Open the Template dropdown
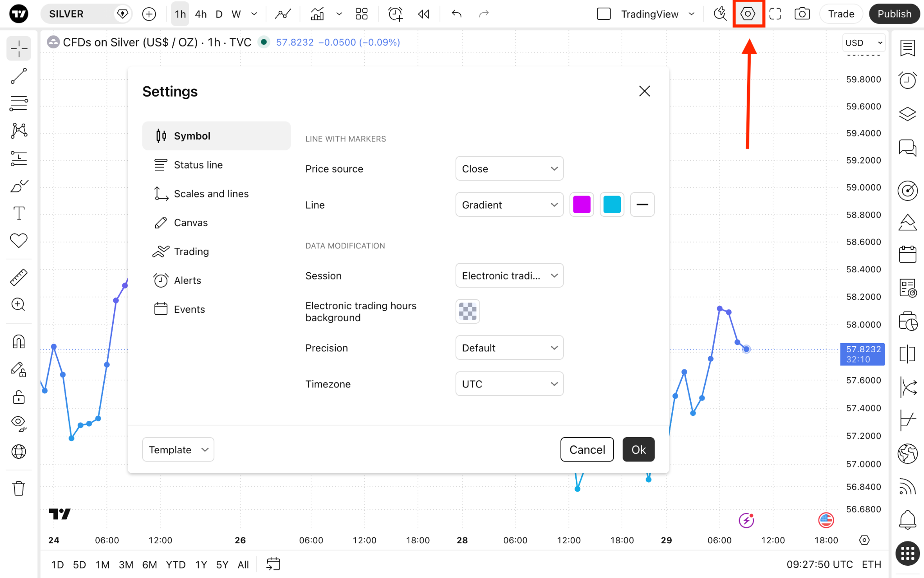924x578 pixels. pos(178,449)
